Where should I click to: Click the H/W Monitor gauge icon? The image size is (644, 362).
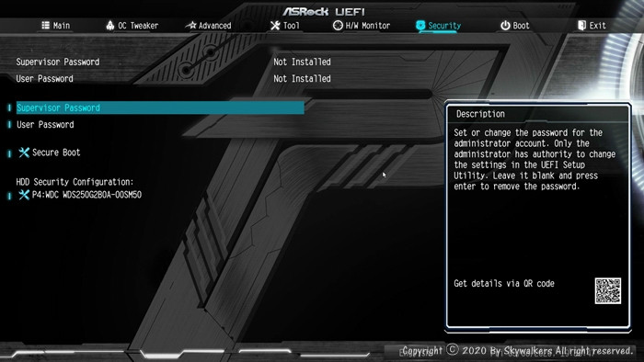(x=338, y=26)
